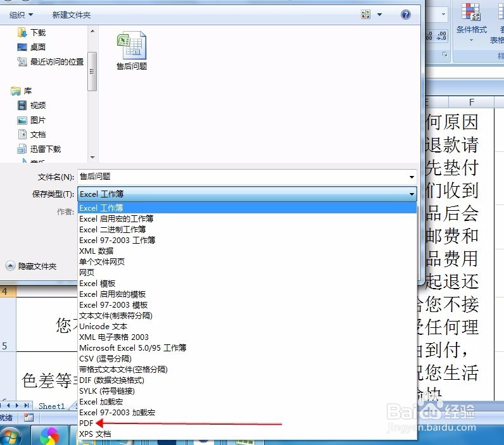The image size is (504, 445).
Task: Select row 5 header in Excel
Action: coord(8,325)
